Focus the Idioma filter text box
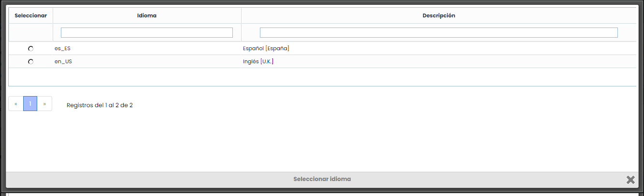Viewport: 644px width, 196px height. point(146,33)
